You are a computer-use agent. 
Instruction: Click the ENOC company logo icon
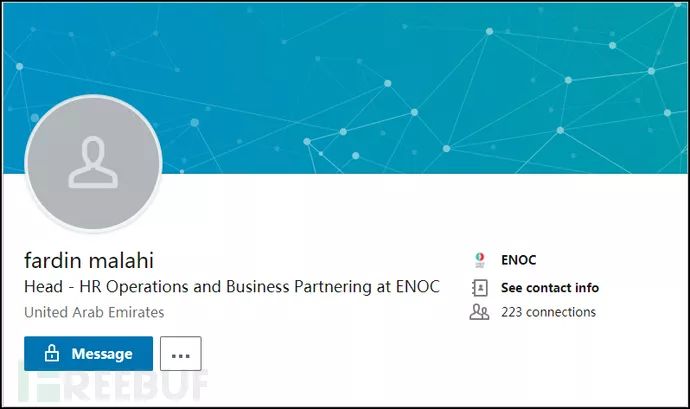tap(480, 260)
